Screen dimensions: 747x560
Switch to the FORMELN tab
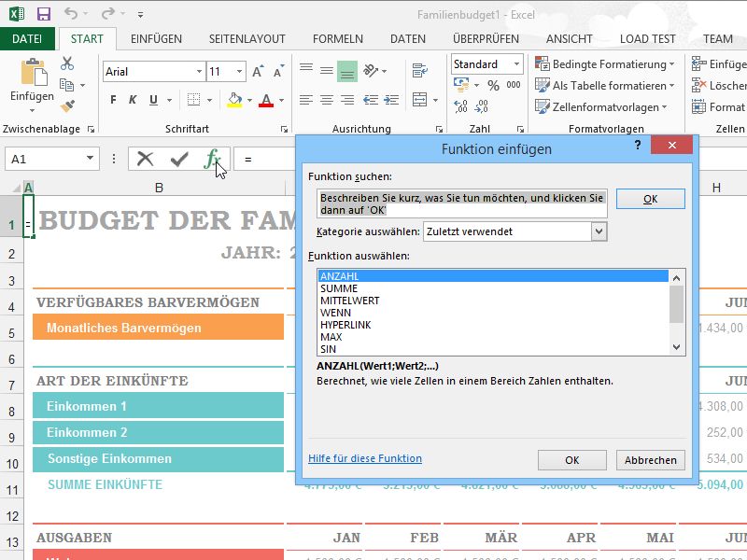pyautogui.click(x=338, y=39)
